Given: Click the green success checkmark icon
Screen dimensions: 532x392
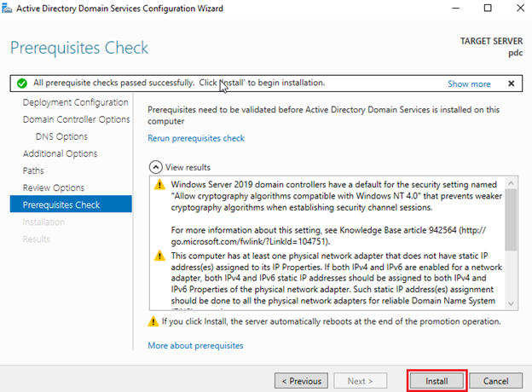Looking at the screenshot, I should [x=22, y=83].
